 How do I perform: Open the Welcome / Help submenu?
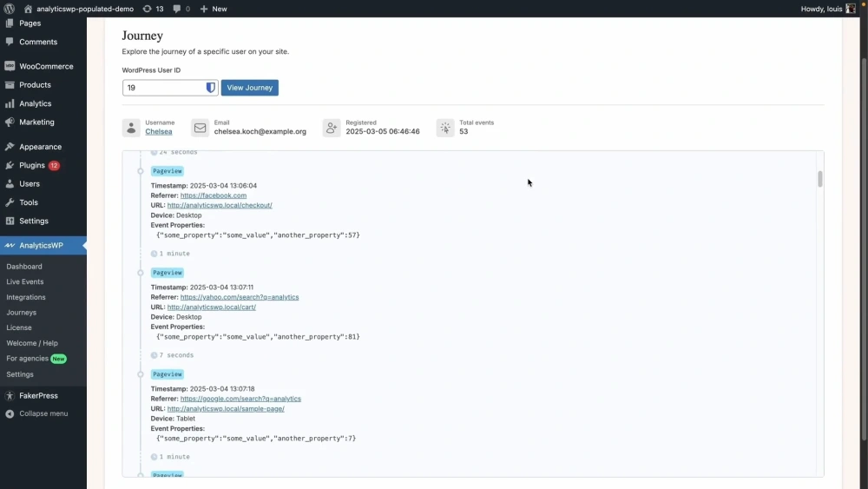point(32,343)
